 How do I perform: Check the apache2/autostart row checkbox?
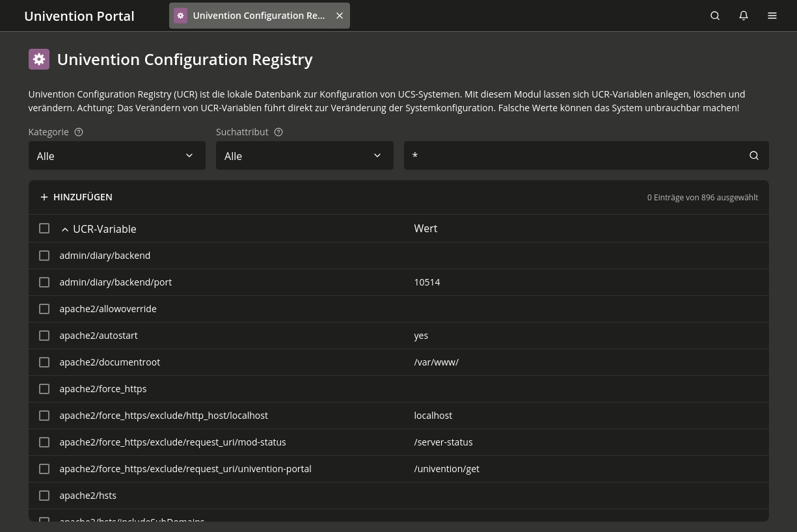[44, 336]
